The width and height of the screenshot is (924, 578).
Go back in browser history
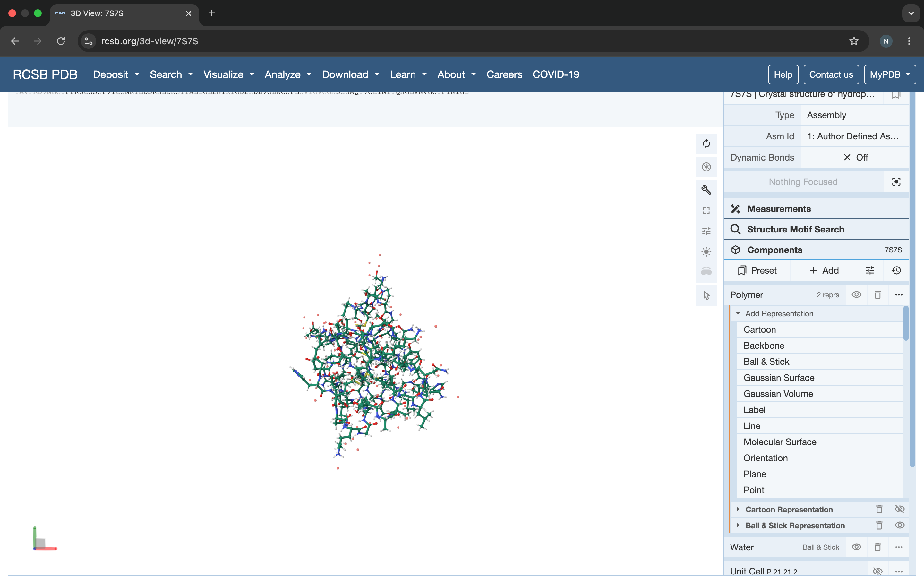pyautogui.click(x=15, y=41)
